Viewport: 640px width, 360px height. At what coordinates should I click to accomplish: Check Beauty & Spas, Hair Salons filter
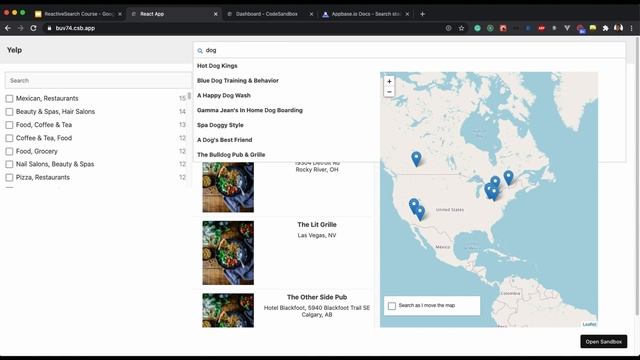click(x=9, y=111)
